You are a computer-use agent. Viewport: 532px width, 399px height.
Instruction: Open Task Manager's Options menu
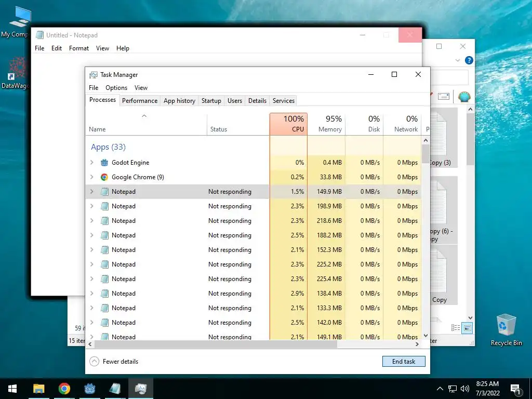click(116, 88)
